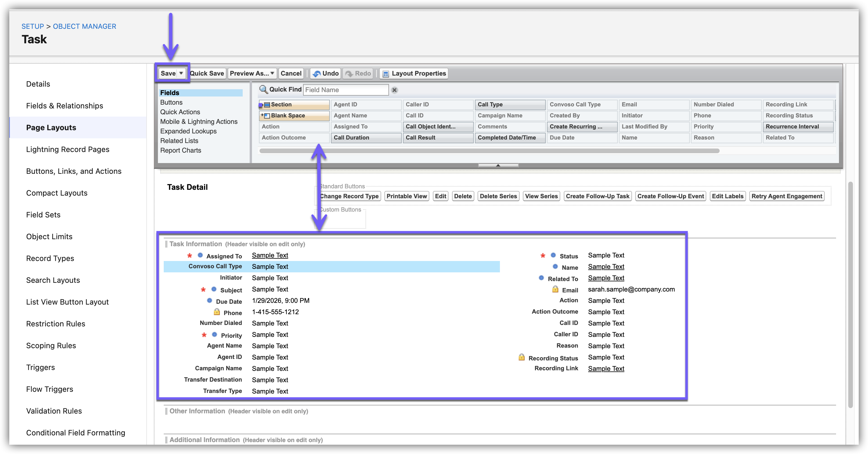The image size is (868, 454).
Task: Click the Quick Find magnifier icon
Action: click(x=263, y=90)
